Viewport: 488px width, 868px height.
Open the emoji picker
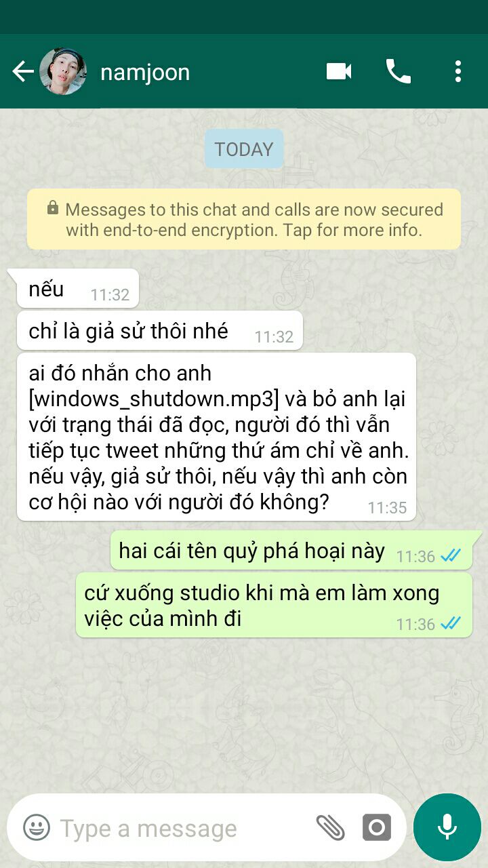[x=37, y=827]
